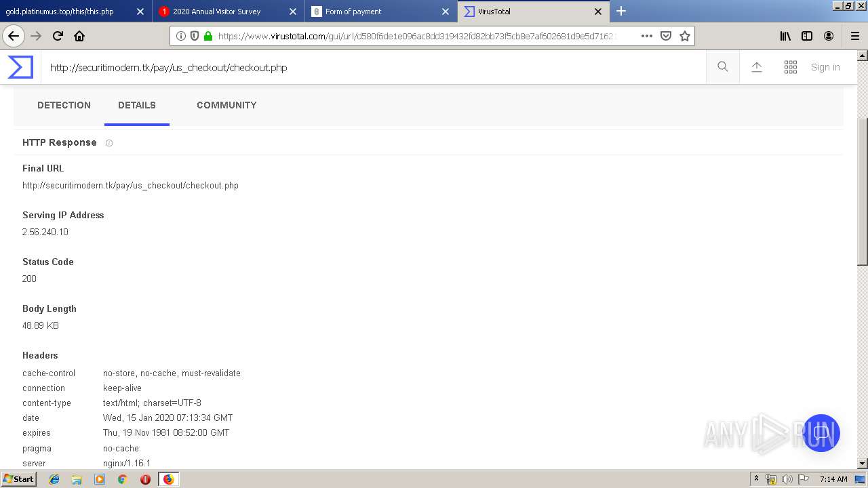Open the Firefox account icon
The height and width of the screenshot is (488, 868).
coord(829,36)
